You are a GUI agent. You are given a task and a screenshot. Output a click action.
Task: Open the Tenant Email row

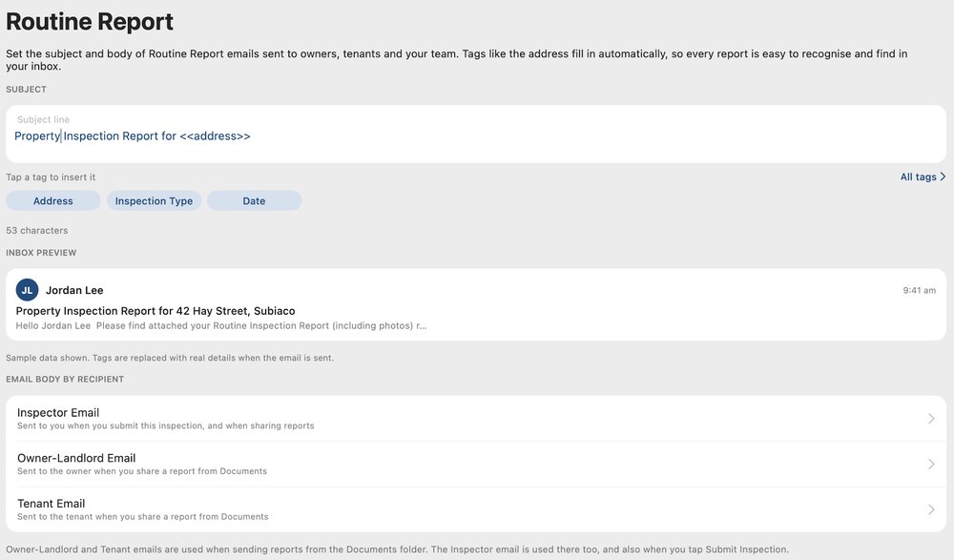[476, 509]
